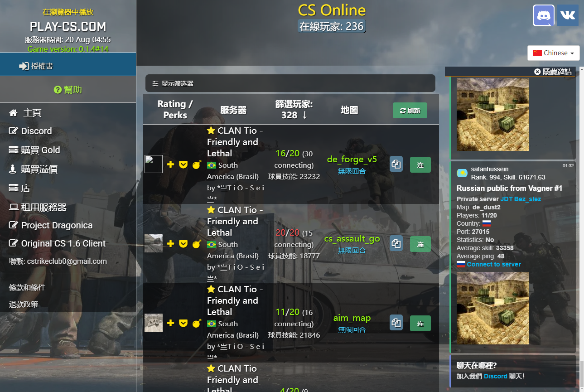Click bomb perk icon in aim_map row
Viewport: 584px width, 392px height.
click(x=197, y=323)
